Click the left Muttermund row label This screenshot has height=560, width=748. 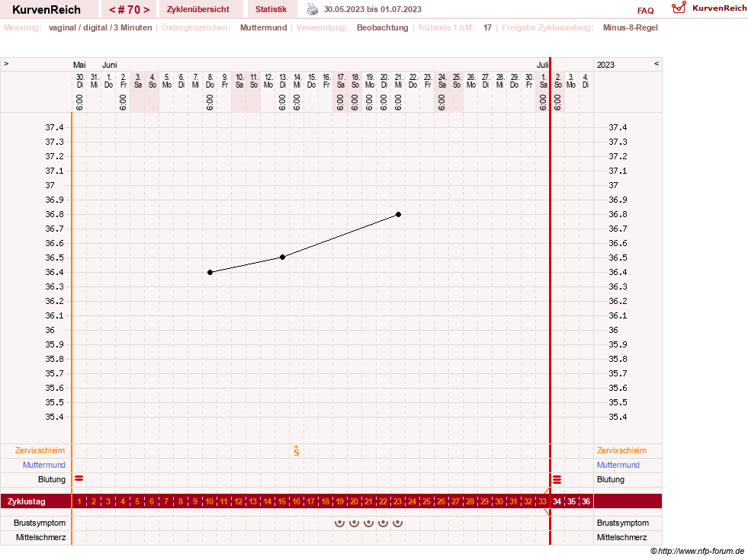point(44,465)
